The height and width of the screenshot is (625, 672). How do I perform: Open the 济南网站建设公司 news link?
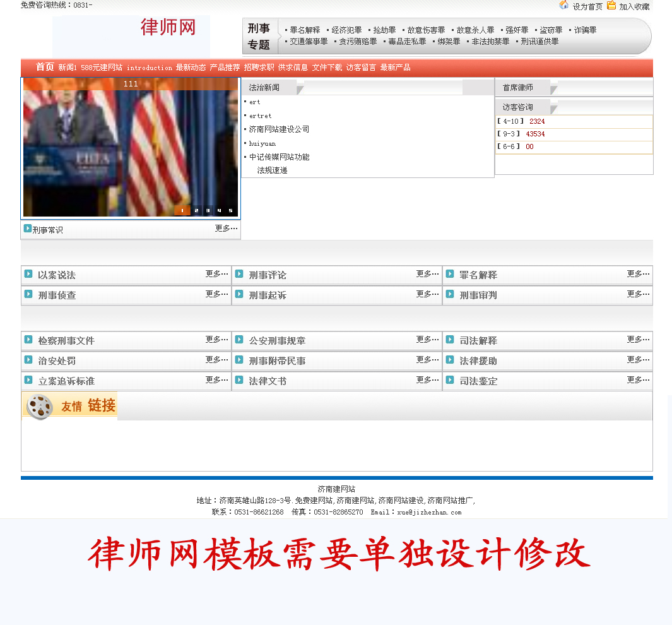pos(279,129)
